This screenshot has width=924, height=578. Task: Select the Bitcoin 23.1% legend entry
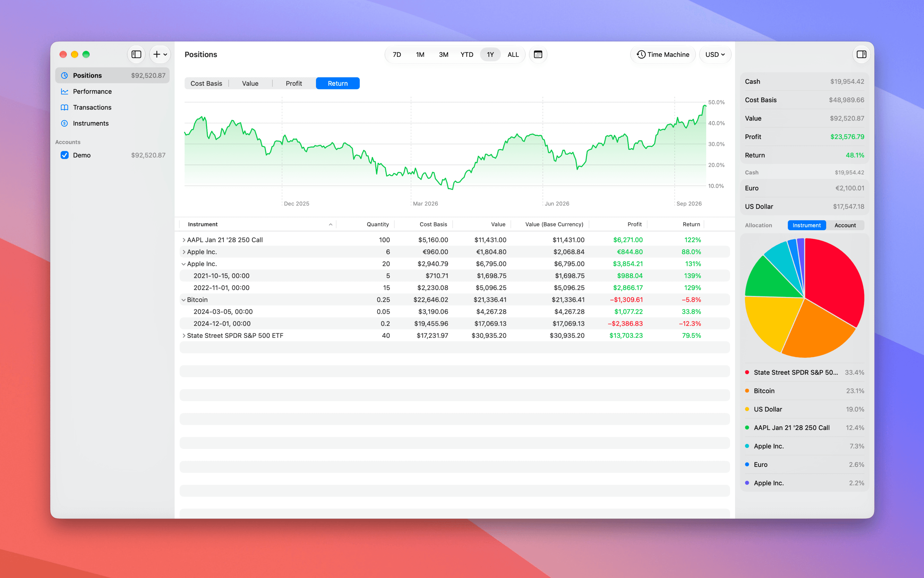805,391
